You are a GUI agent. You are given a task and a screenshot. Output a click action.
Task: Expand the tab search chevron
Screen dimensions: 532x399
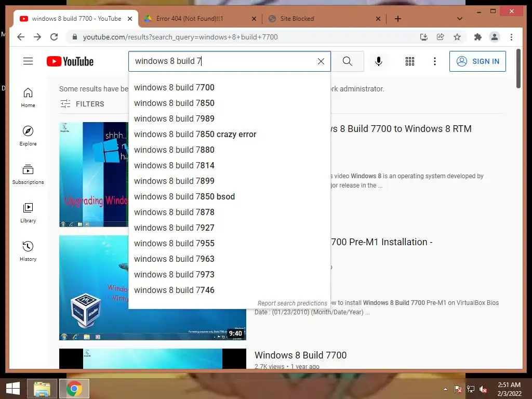click(x=460, y=19)
